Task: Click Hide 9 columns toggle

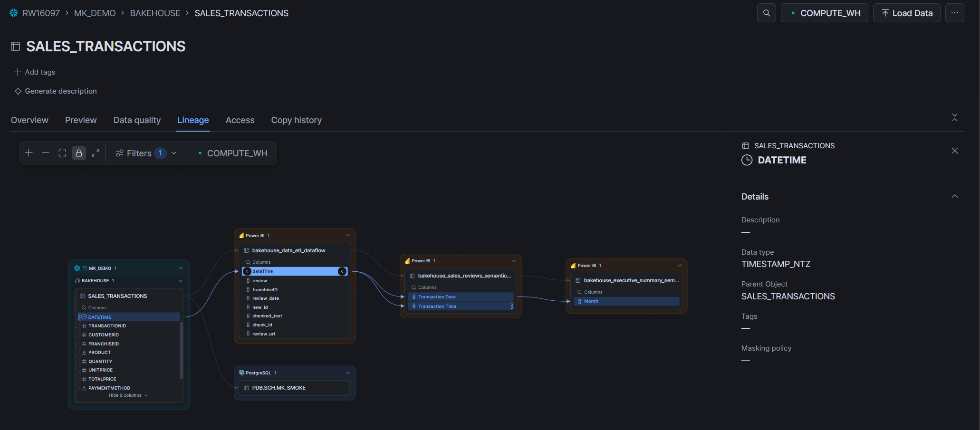Action: tap(128, 395)
